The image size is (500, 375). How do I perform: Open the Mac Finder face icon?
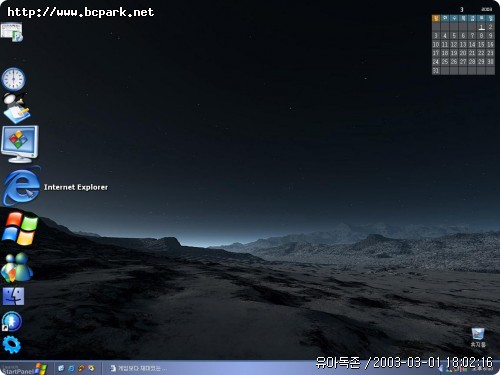tap(13, 296)
